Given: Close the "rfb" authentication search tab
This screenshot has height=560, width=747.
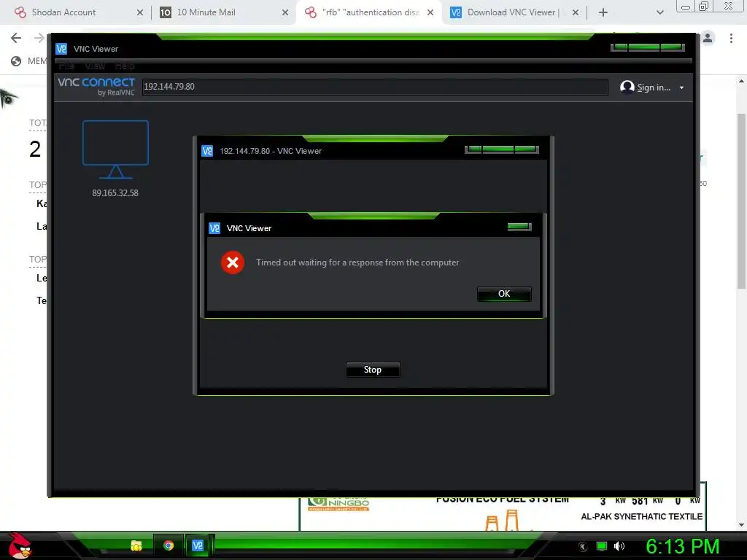Looking at the screenshot, I should (x=430, y=12).
